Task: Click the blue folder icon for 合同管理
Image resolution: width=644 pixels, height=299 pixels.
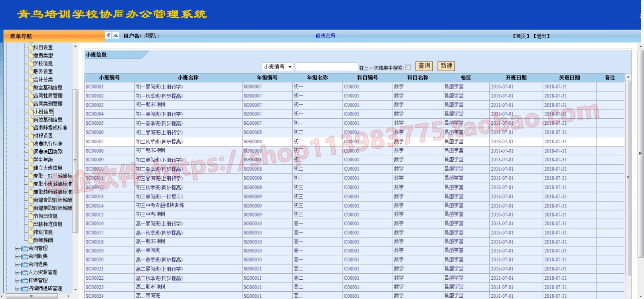Action: (x=25, y=248)
